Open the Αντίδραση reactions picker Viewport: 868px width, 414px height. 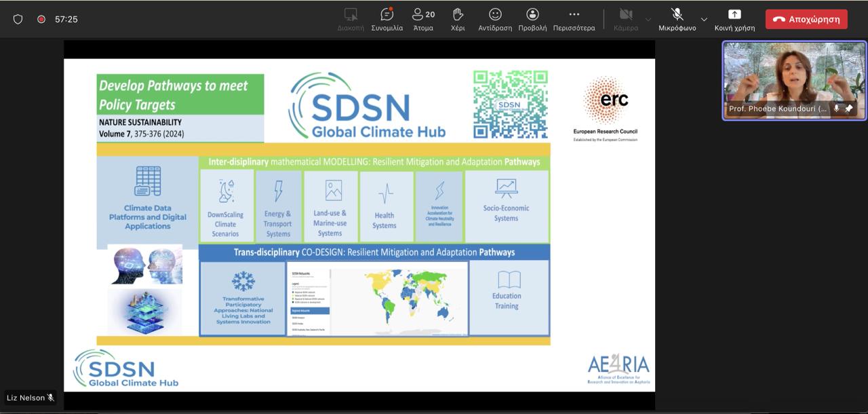coord(495,19)
